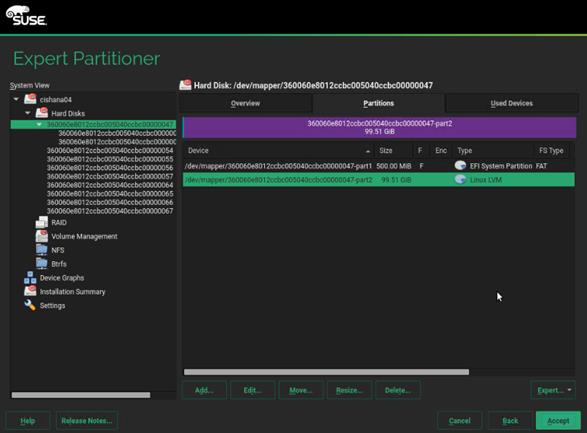This screenshot has width=587, height=433.
Task: Accept the partition setup
Action: point(558,421)
